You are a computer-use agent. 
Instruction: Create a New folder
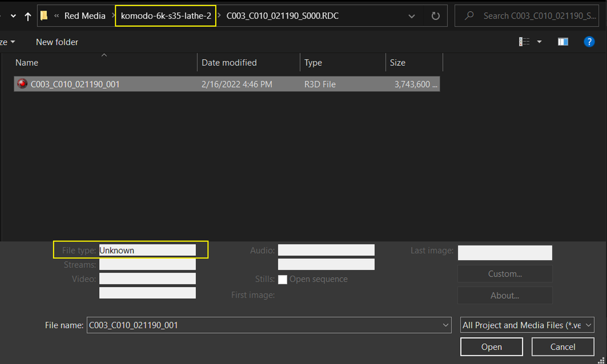pos(57,42)
